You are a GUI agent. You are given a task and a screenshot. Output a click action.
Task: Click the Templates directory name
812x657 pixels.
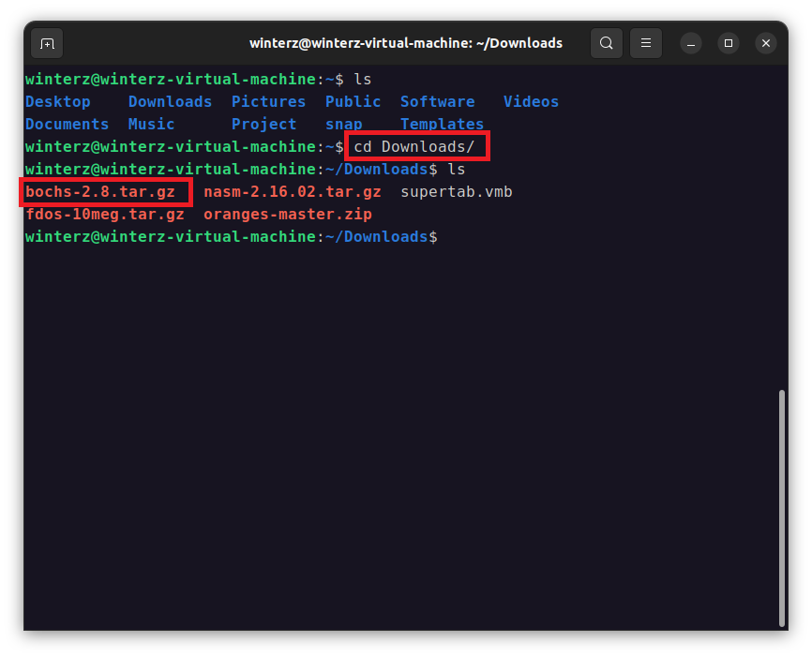coord(442,124)
